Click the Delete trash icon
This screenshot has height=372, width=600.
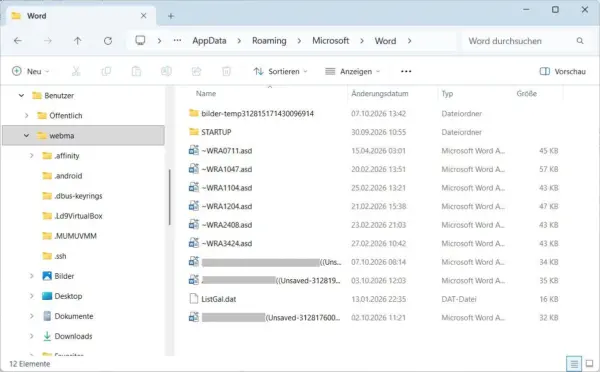[227, 71]
